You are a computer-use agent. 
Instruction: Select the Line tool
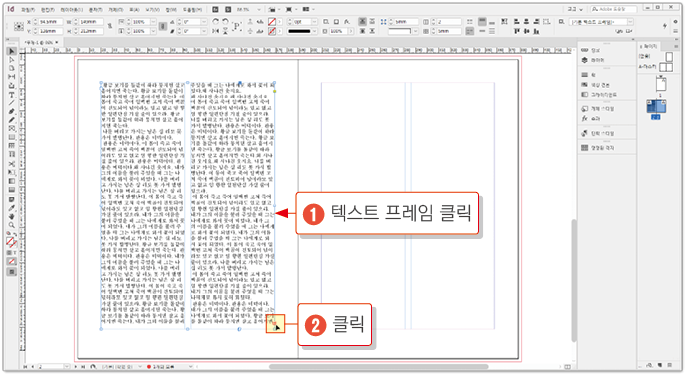pyautogui.click(x=12, y=103)
